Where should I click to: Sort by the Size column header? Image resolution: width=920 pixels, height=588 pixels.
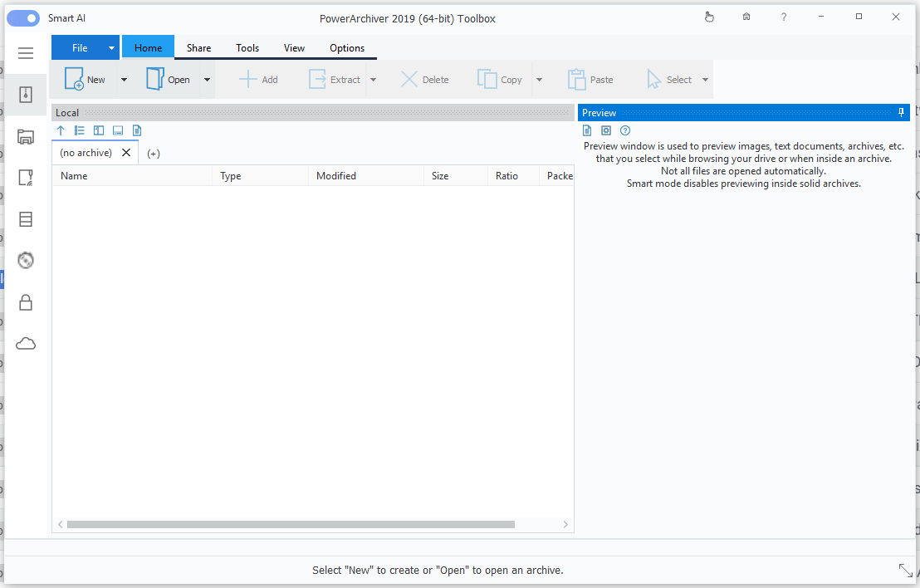click(x=456, y=175)
